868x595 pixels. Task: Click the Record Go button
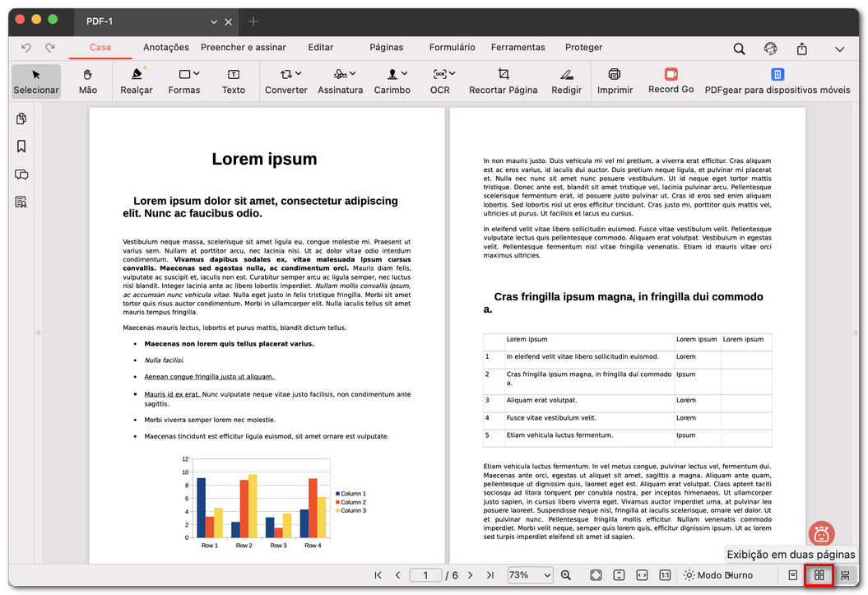pos(671,81)
